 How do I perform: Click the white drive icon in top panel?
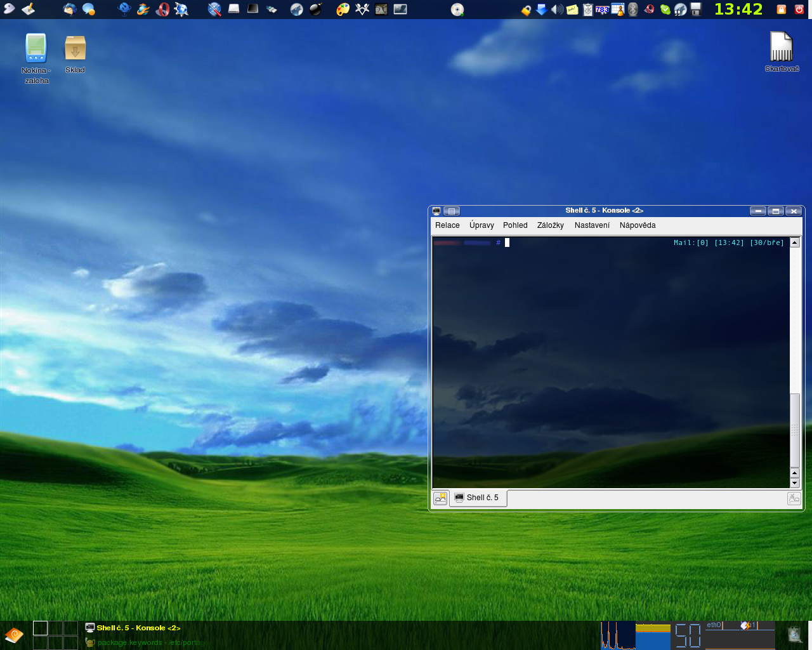(233, 9)
